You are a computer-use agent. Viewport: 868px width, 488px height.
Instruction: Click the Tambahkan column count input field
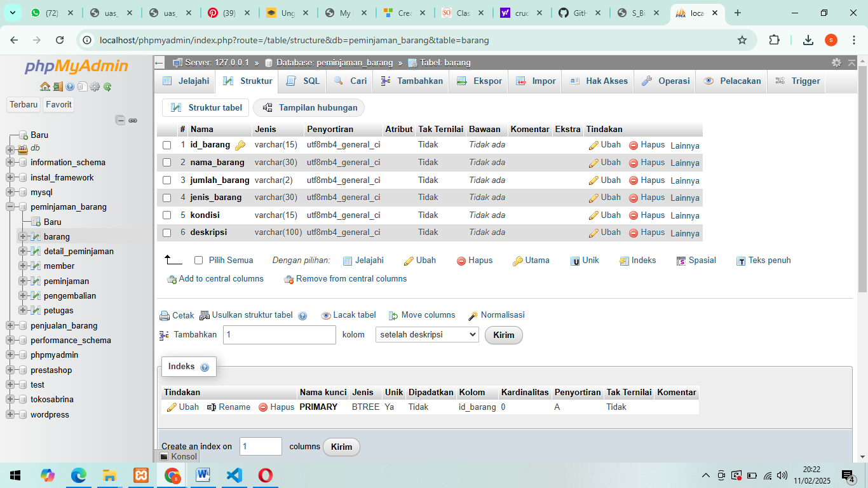coord(279,335)
